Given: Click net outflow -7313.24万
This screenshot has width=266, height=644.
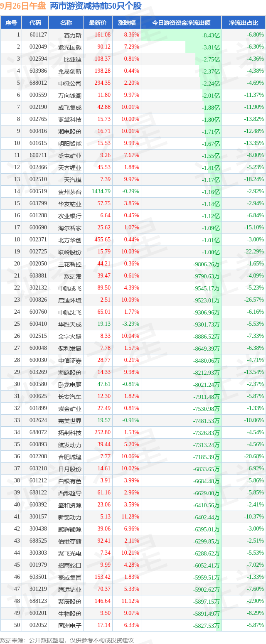Looking at the screenshot, I should [207, 445].
